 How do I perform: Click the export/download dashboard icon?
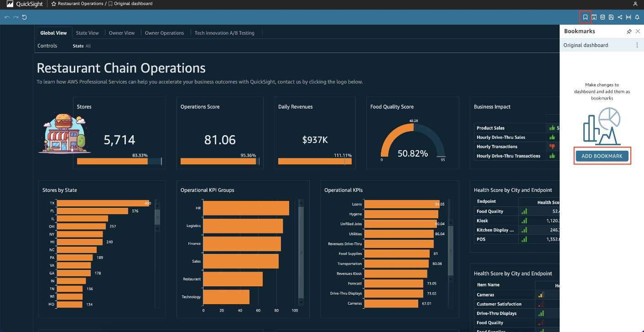coord(594,17)
